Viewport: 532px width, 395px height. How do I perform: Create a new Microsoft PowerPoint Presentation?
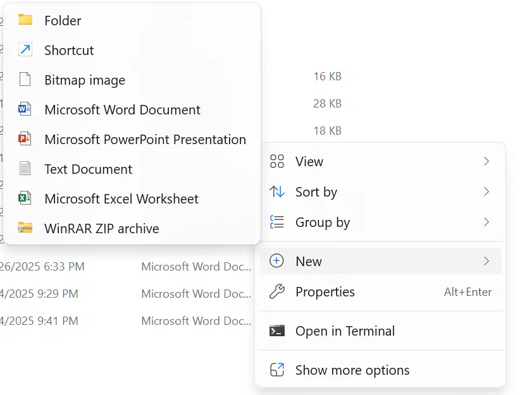point(132,139)
